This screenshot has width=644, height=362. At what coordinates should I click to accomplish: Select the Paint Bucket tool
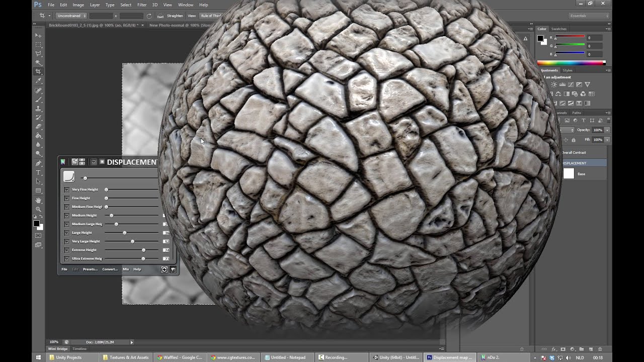(38, 136)
